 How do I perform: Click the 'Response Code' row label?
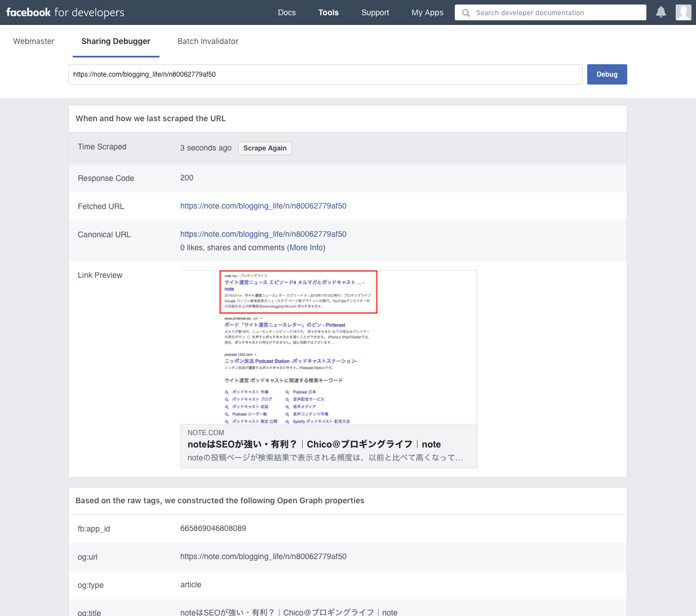click(x=106, y=178)
